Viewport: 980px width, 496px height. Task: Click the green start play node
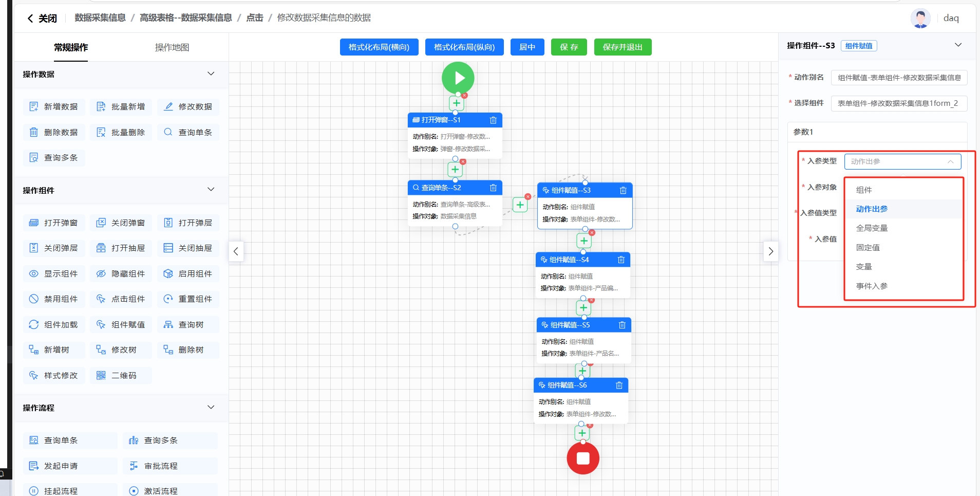coord(458,78)
